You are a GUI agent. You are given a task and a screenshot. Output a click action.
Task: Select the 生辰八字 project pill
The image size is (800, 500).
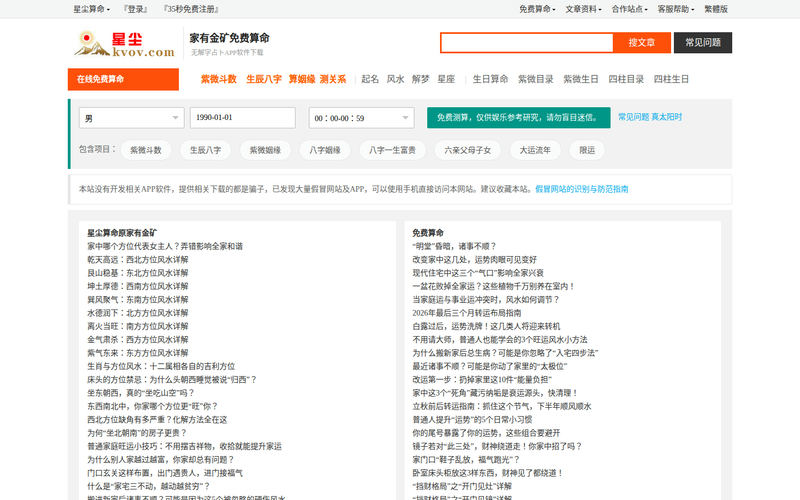(x=206, y=150)
